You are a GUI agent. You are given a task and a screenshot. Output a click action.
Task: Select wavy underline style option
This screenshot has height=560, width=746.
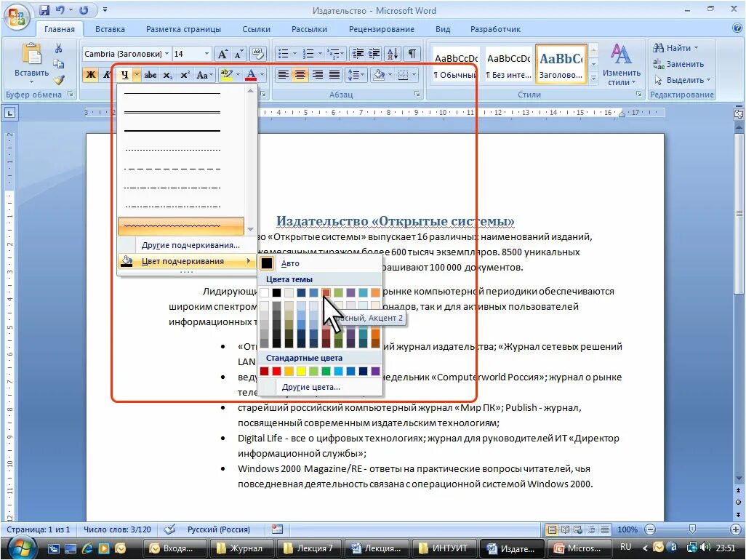click(x=181, y=226)
